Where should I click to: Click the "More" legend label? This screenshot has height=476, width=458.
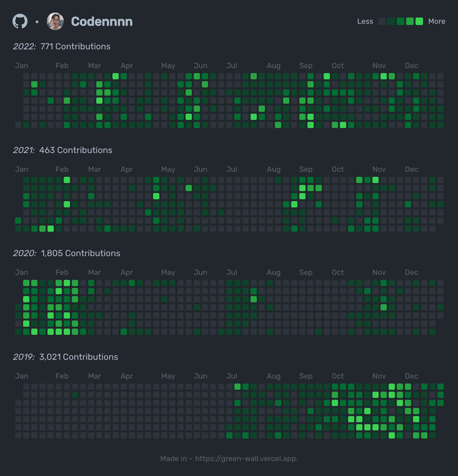point(436,21)
